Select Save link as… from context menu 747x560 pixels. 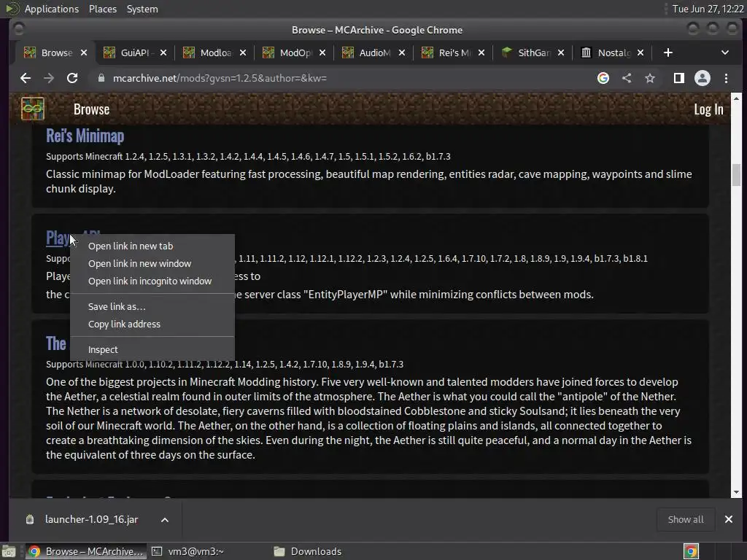click(x=152, y=306)
